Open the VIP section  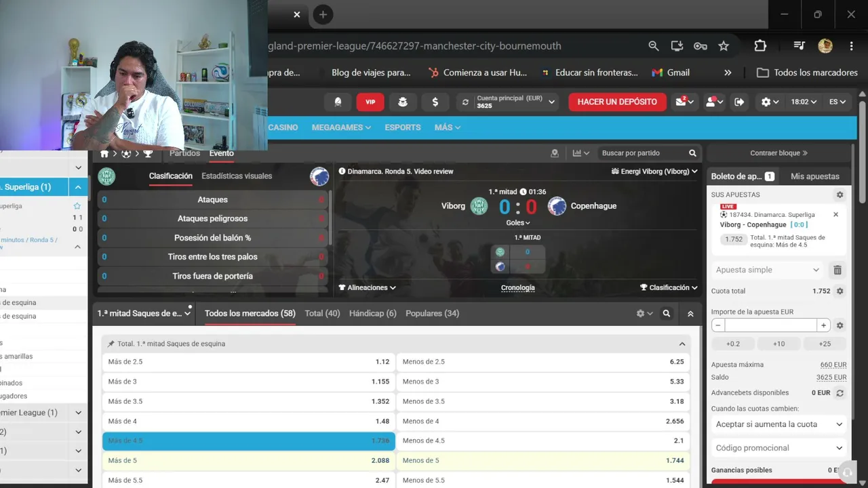click(x=370, y=102)
